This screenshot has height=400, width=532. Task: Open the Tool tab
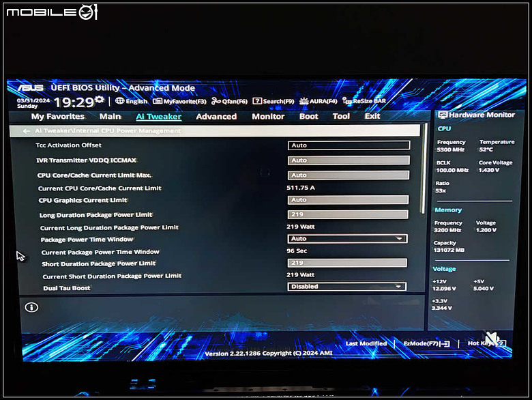tap(341, 116)
